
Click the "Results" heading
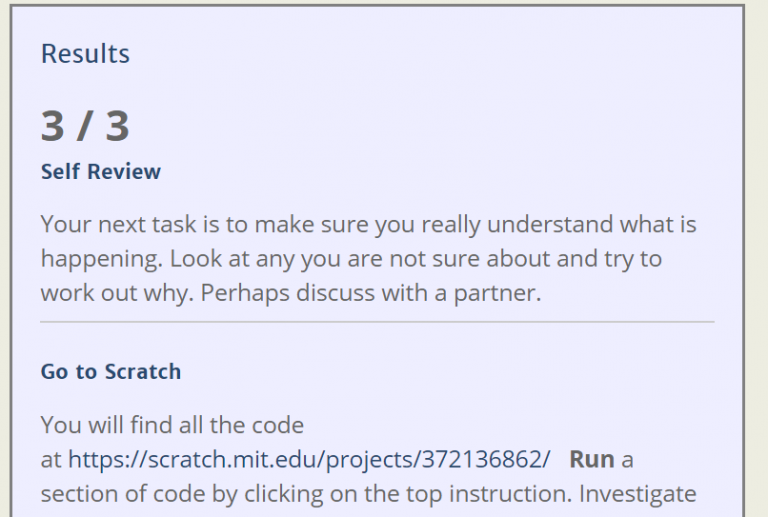tap(85, 53)
